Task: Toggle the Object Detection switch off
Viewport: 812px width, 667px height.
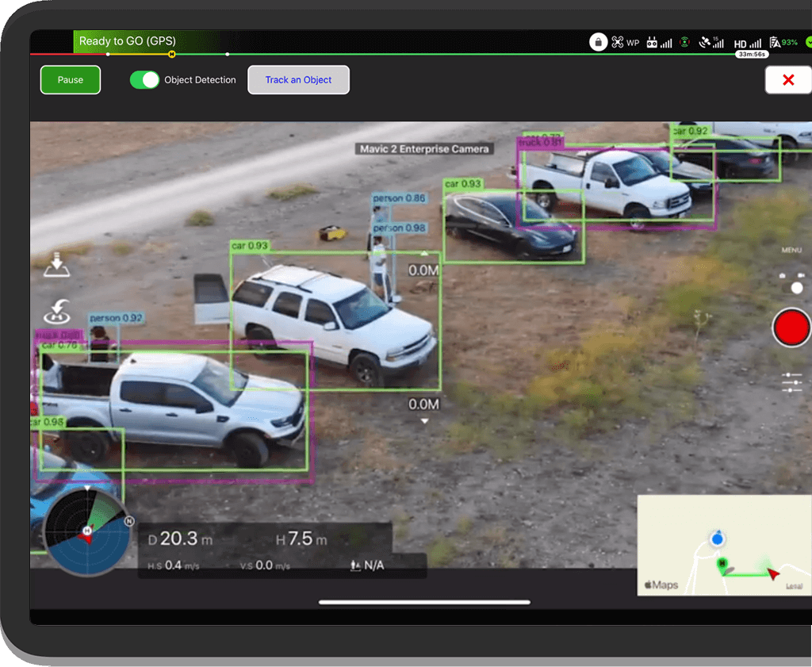Action: pyautogui.click(x=144, y=80)
